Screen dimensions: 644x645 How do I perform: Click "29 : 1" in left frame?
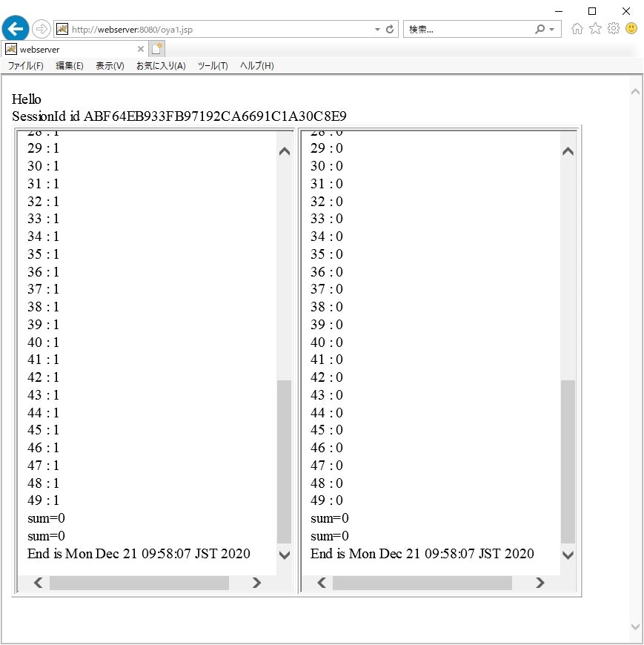tap(43, 148)
